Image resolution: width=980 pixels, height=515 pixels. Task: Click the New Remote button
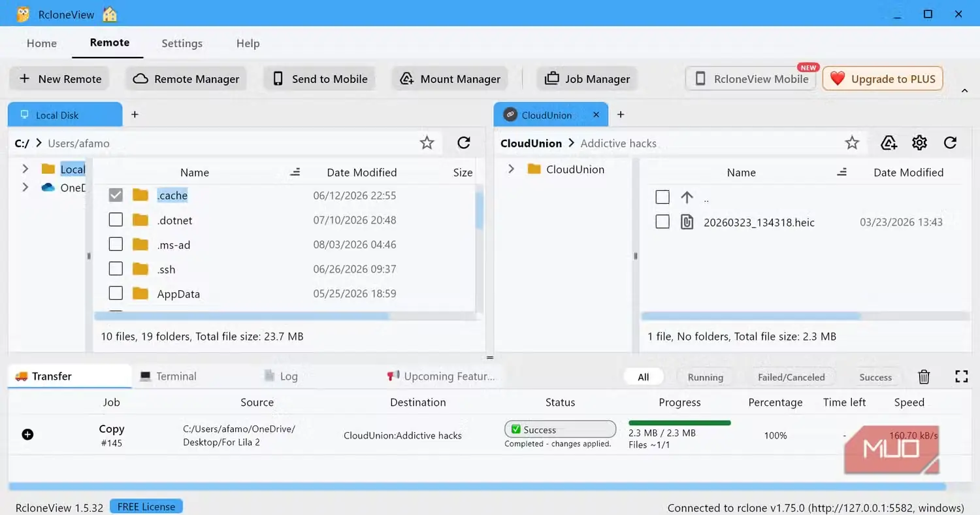click(x=60, y=79)
